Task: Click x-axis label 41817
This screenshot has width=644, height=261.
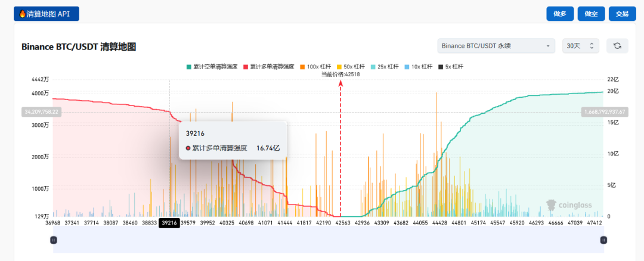Action: click(x=304, y=223)
